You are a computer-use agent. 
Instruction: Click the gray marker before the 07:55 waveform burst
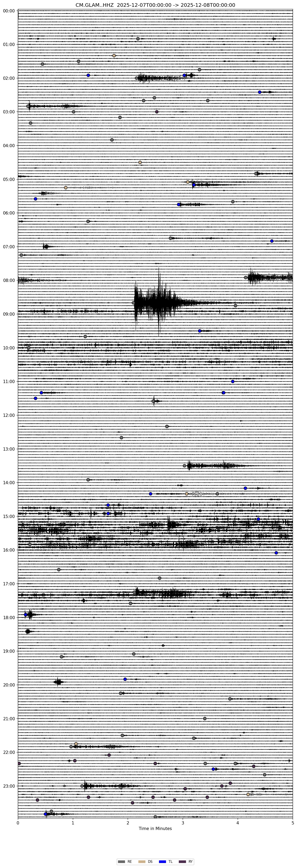pyautogui.click(x=246, y=278)
